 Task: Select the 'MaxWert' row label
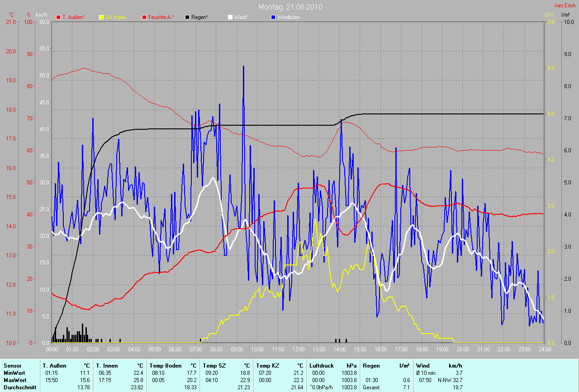coord(15,380)
